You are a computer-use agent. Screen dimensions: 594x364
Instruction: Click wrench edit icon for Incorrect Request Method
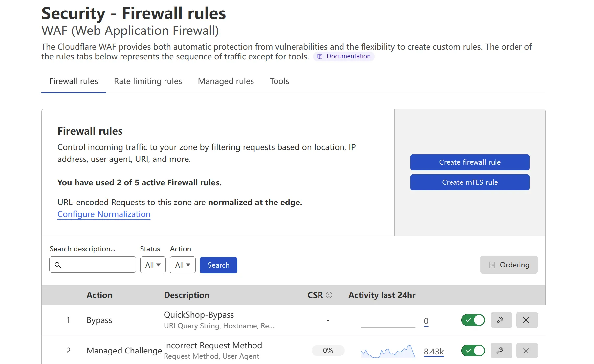tap(501, 351)
